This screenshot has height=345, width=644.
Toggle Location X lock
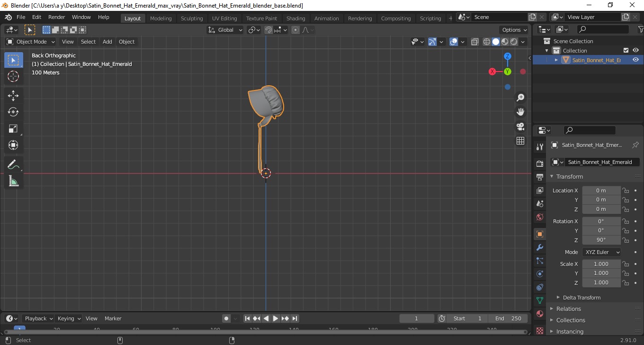click(x=626, y=191)
